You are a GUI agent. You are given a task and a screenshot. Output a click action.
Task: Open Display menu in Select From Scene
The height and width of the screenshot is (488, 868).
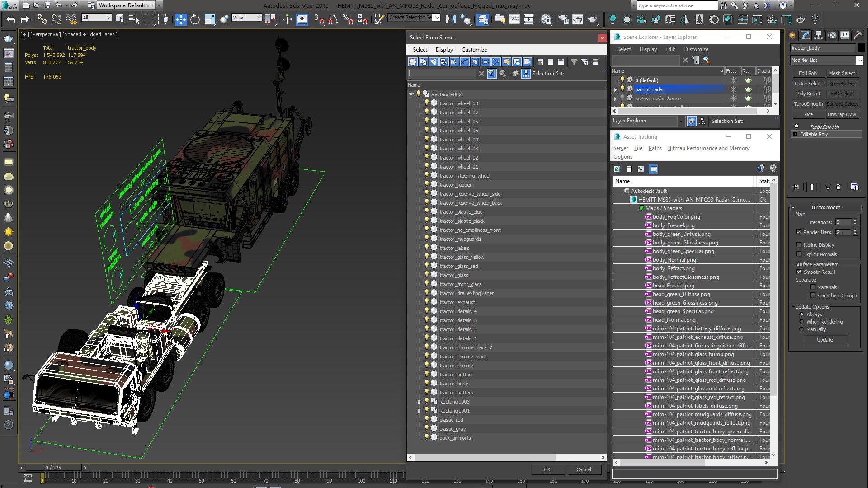[x=444, y=50]
